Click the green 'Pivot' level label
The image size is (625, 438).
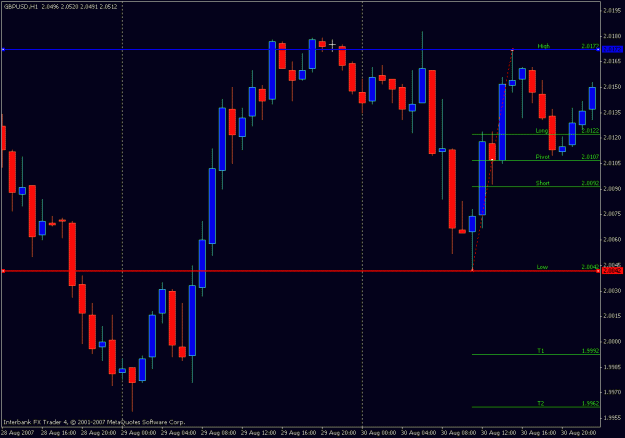click(x=542, y=157)
